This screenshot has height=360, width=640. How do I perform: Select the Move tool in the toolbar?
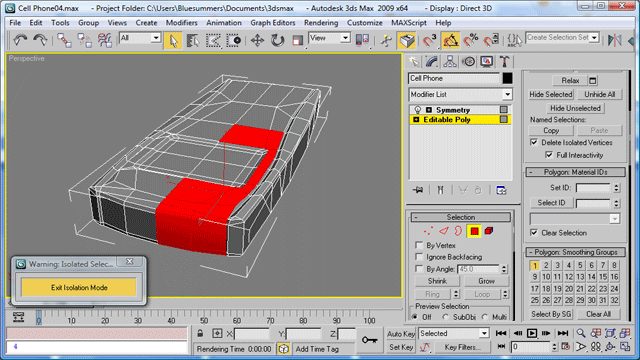257,40
